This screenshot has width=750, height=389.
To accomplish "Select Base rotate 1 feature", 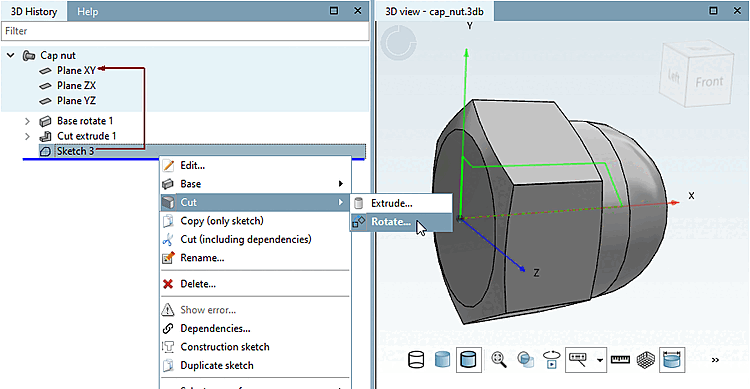I will click(85, 121).
